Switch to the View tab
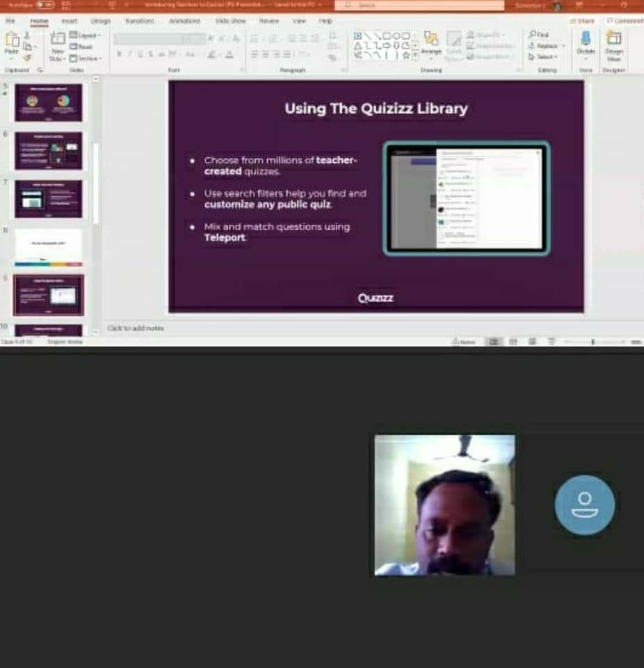 pyautogui.click(x=299, y=21)
